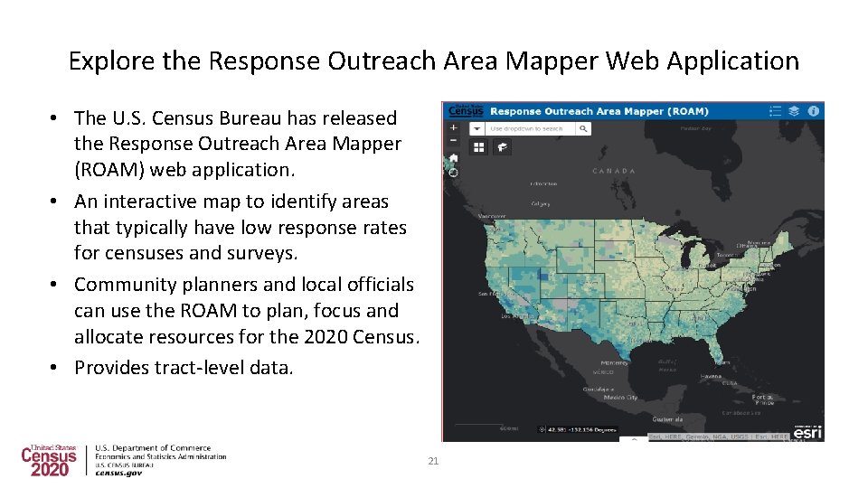
Task: Click the My Location circle icon
Action: tap(453, 173)
